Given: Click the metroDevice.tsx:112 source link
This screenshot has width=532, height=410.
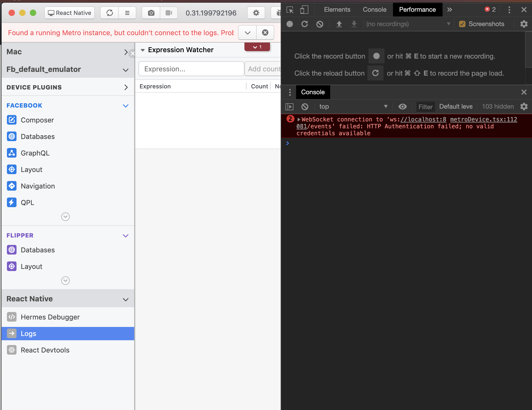Looking at the screenshot, I should 483,119.
